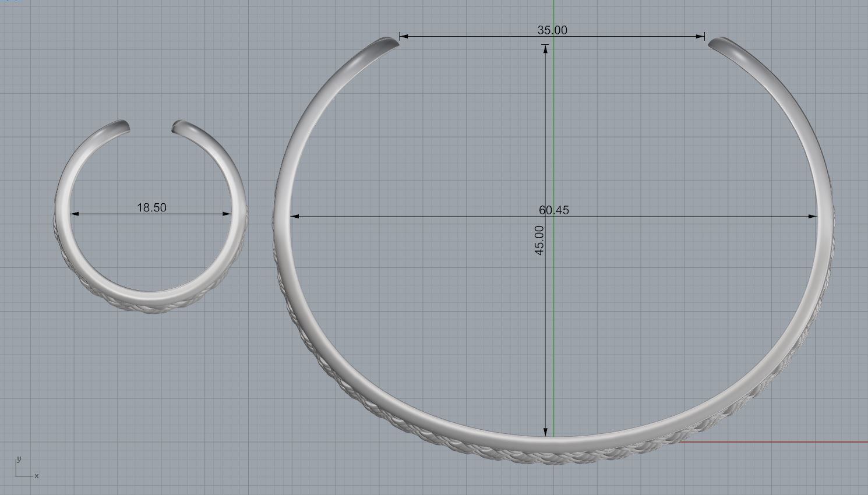Select the vertical 45.00 dimension label

pos(539,240)
